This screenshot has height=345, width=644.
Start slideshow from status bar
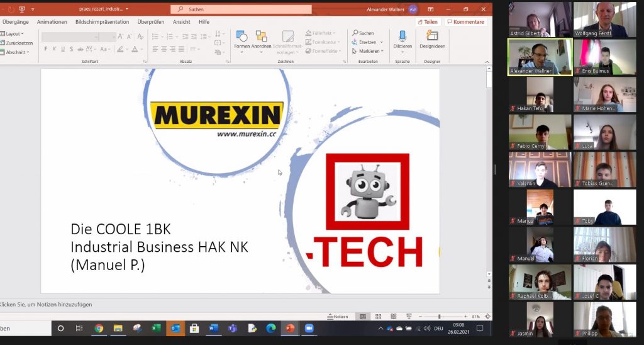coord(409,317)
